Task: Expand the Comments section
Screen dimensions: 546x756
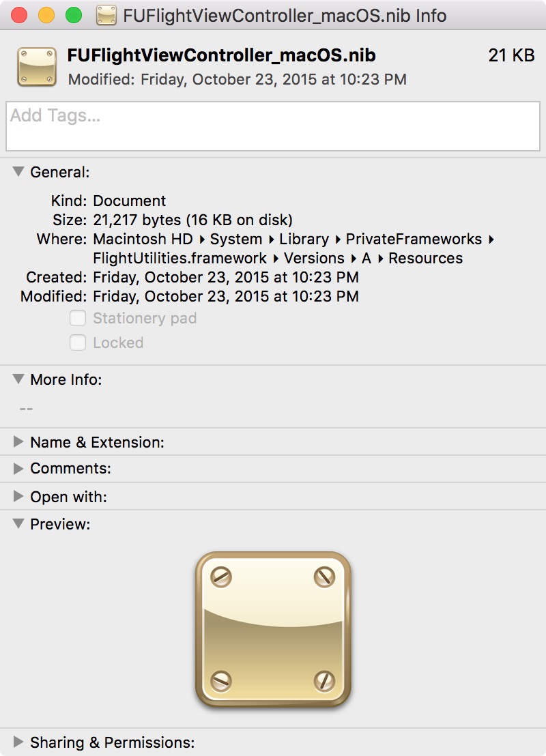Action: click(x=19, y=469)
